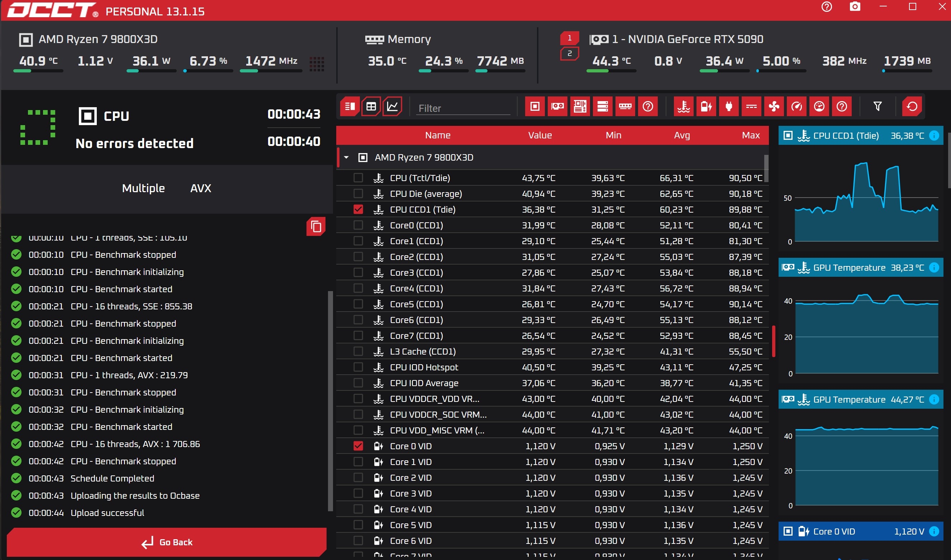Click the GPU device filter icon
The height and width of the screenshot is (560, 951).
[x=557, y=106]
